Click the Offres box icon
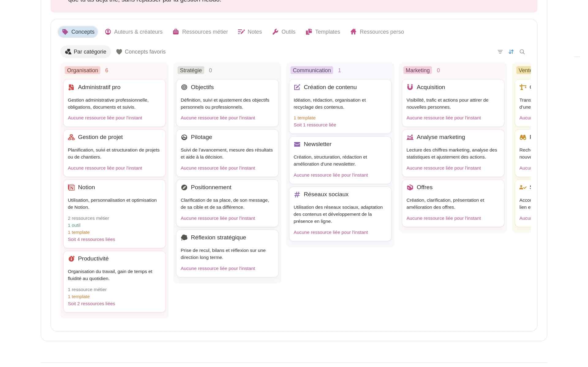The image size is (588, 367). click(x=410, y=187)
